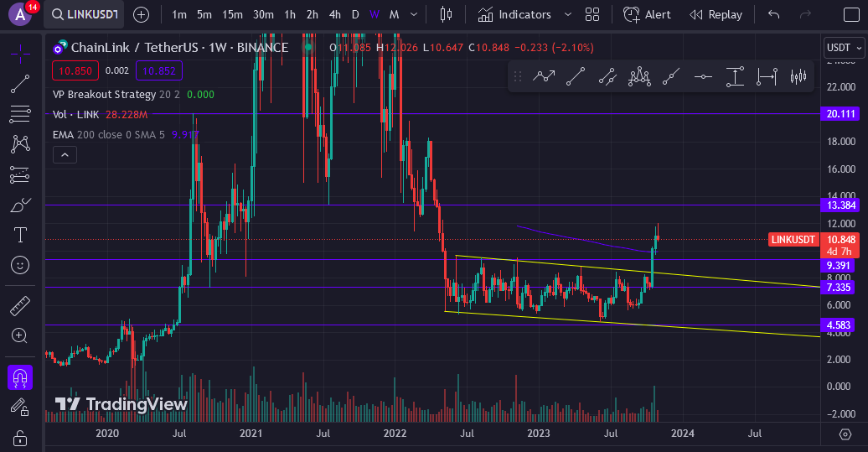Open the forecasting and measurement tools
Viewport: 868px width, 452px height.
pyautogui.click(x=20, y=175)
